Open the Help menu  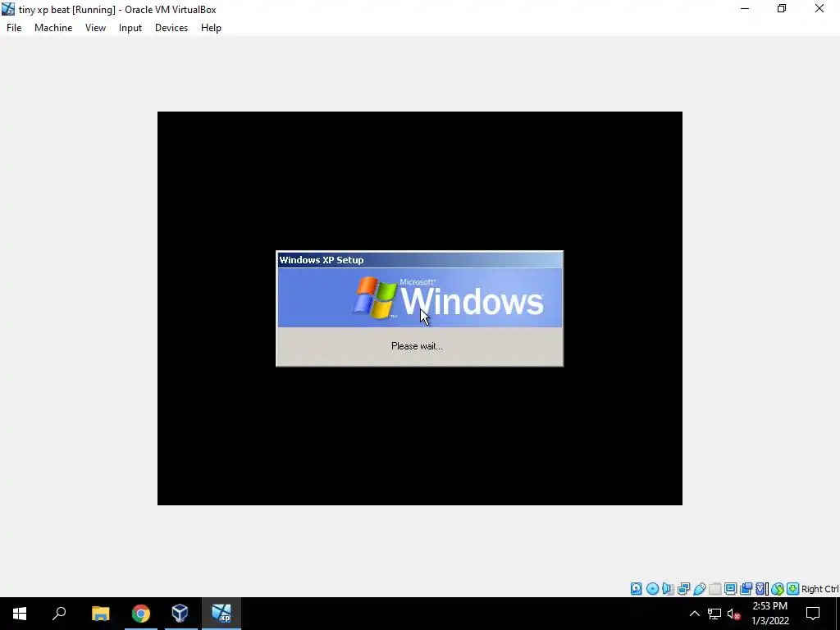211,28
